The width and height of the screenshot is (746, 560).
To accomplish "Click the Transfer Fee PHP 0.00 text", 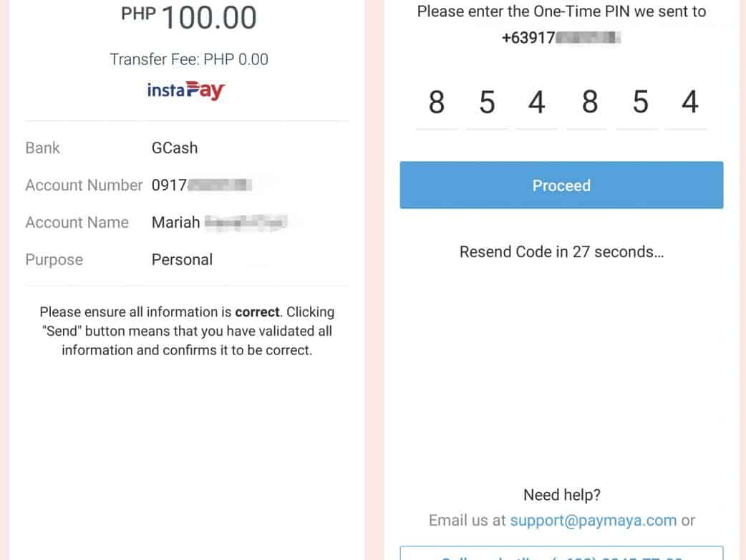I will (x=189, y=59).
